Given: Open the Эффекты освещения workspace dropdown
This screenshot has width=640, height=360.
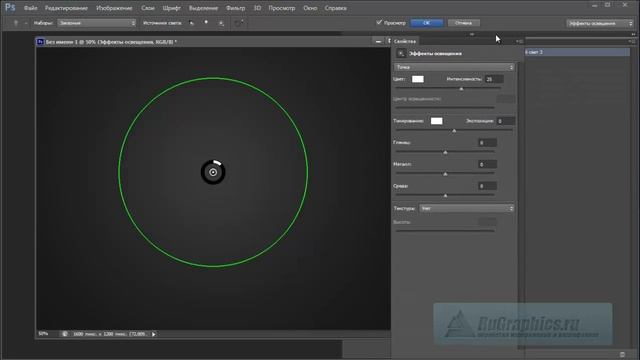Looking at the screenshot, I should pos(600,23).
